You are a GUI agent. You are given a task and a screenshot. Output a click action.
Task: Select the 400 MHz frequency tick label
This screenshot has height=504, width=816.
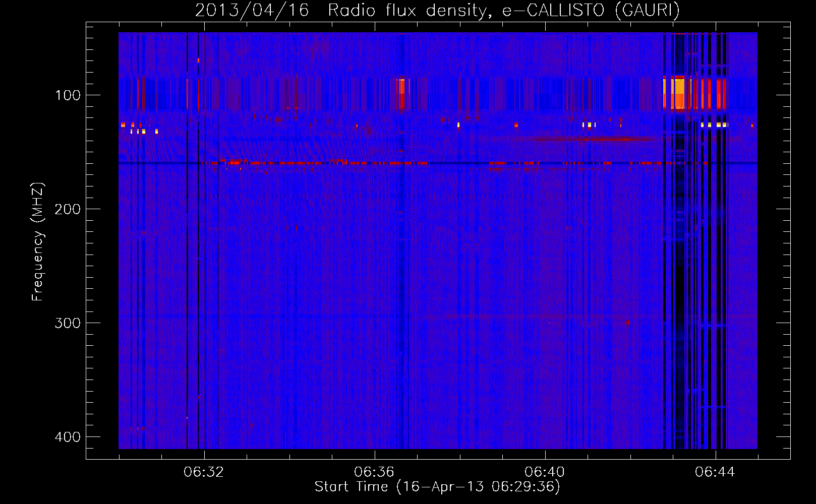[x=68, y=437]
